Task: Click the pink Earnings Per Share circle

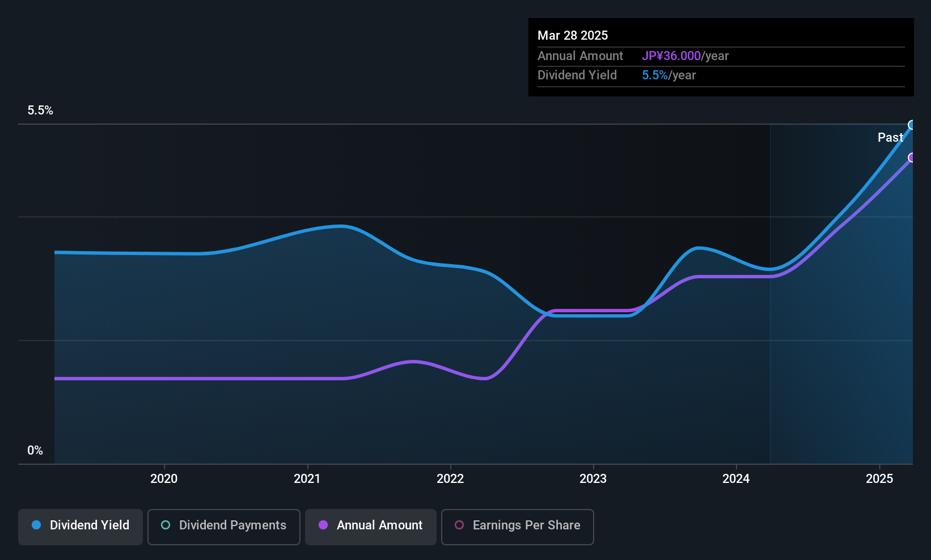Action: 459,525
